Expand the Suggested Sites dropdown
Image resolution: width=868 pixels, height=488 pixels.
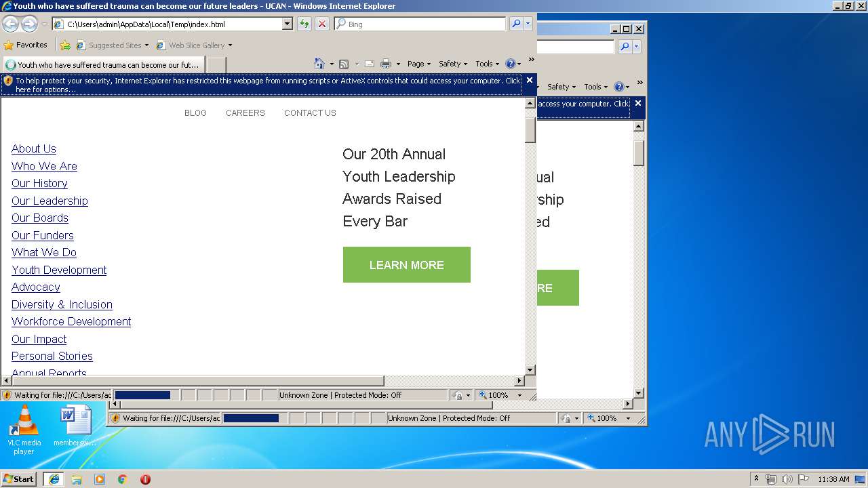(x=146, y=45)
